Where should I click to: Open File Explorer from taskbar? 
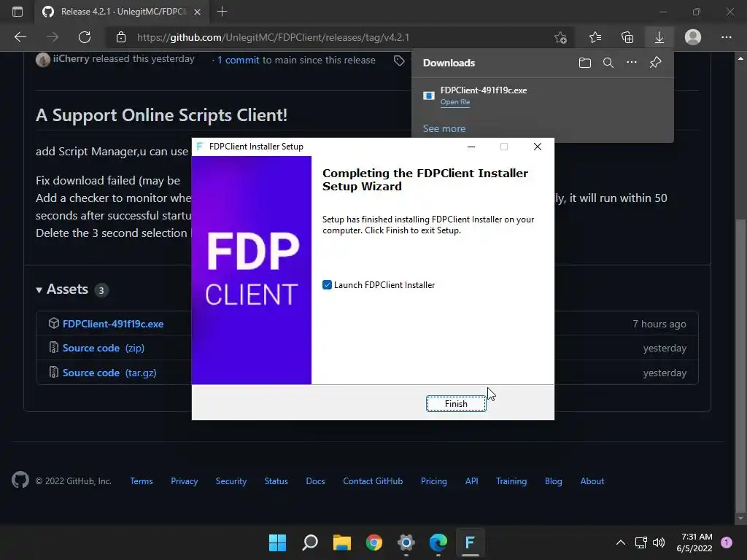(342, 542)
